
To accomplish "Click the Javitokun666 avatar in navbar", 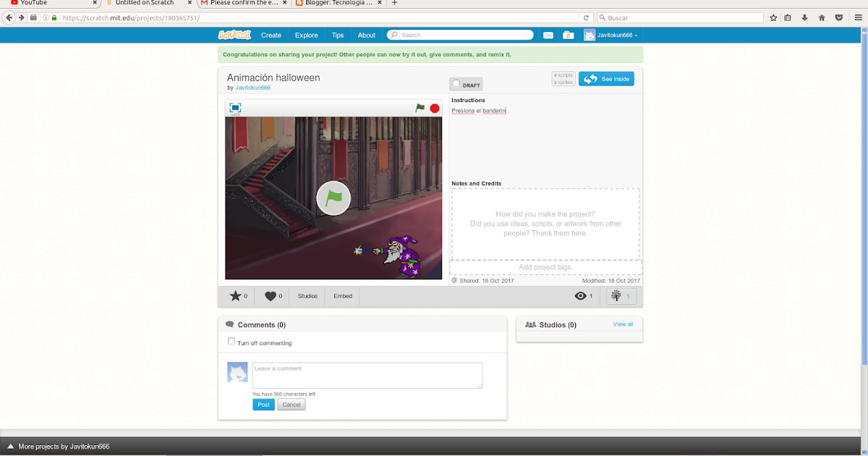I will pyautogui.click(x=590, y=35).
